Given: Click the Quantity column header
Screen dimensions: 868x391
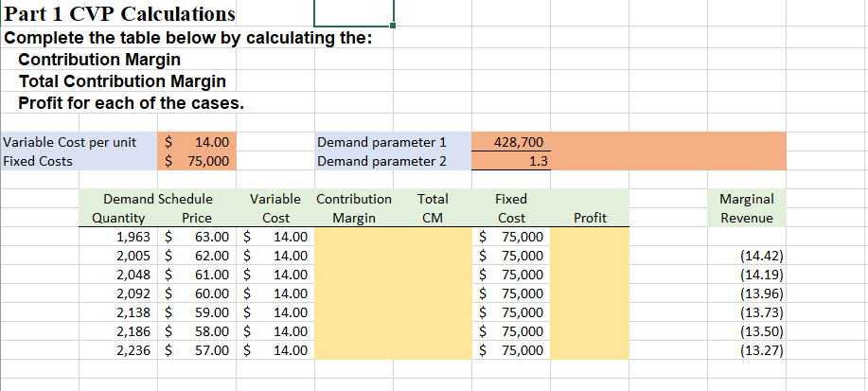Looking at the screenshot, I should tap(118, 218).
